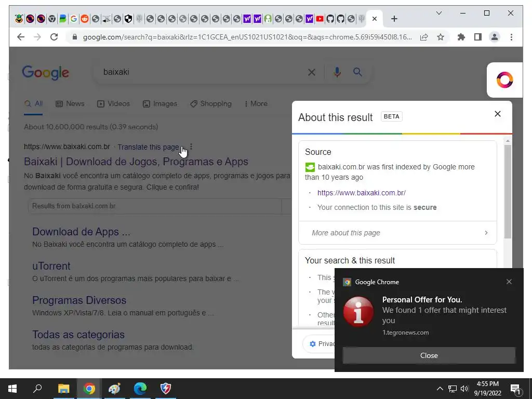Open the Windows Start menu
This screenshot has width=532, height=399.
12,389
